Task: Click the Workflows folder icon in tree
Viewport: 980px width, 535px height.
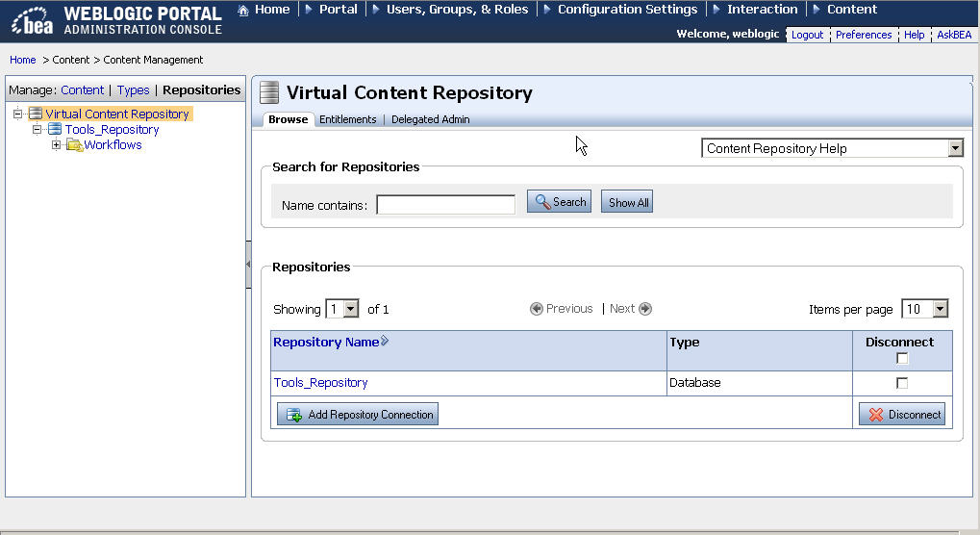Action: (x=74, y=145)
